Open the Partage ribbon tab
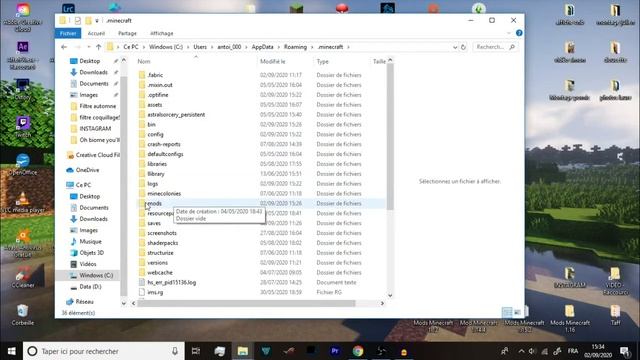Image resolution: width=640 pixels, height=360 pixels. pos(127,33)
